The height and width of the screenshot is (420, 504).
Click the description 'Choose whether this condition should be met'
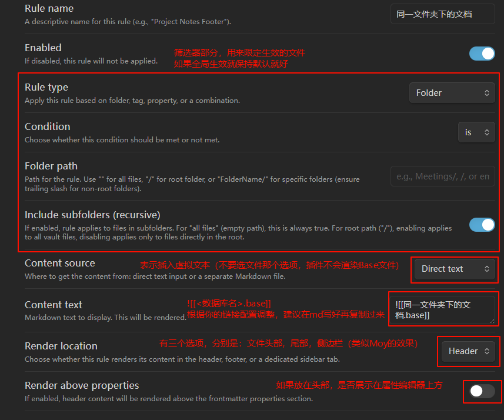pyautogui.click(x=122, y=140)
